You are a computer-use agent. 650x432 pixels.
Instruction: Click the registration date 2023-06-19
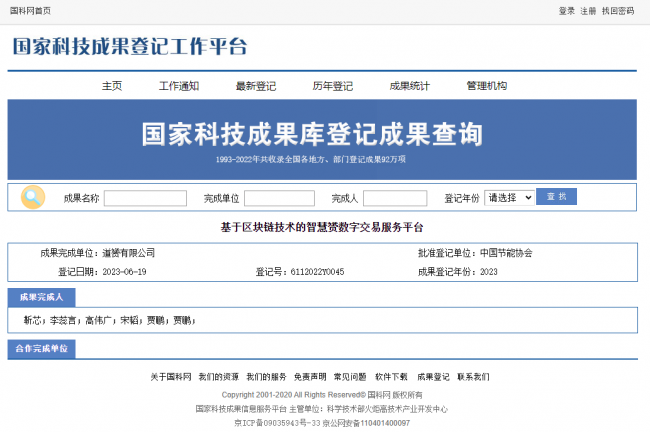pyautogui.click(x=124, y=272)
